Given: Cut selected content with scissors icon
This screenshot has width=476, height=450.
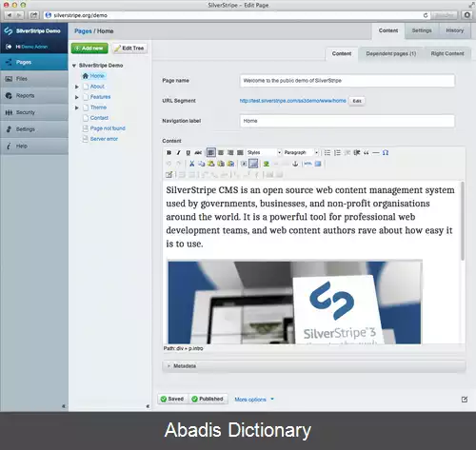Looking at the screenshot, I should coord(191,164).
